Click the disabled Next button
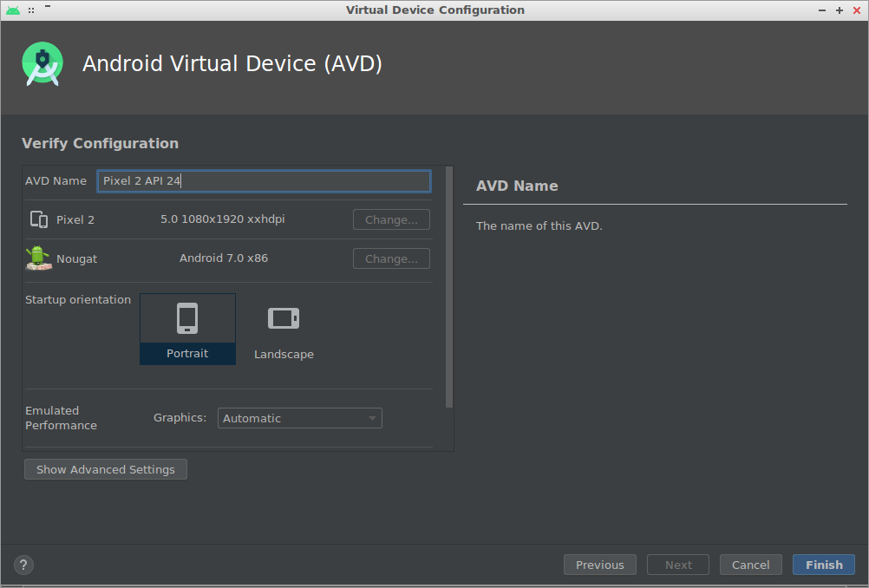Screen dimensions: 869x588 coord(678,565)
